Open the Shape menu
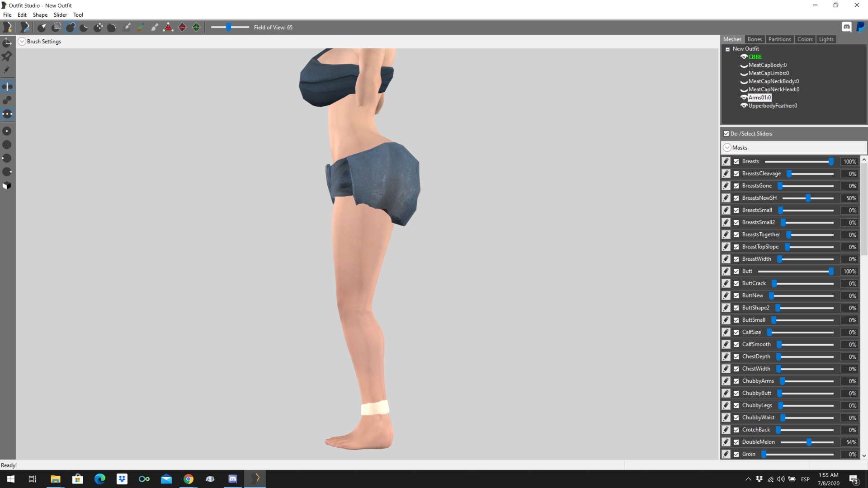 [40, 15]
